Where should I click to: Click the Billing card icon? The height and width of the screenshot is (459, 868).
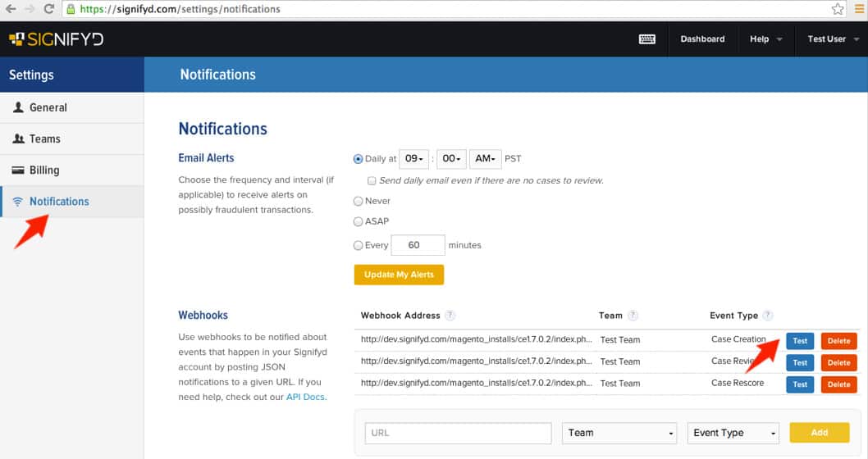point(18,170)
